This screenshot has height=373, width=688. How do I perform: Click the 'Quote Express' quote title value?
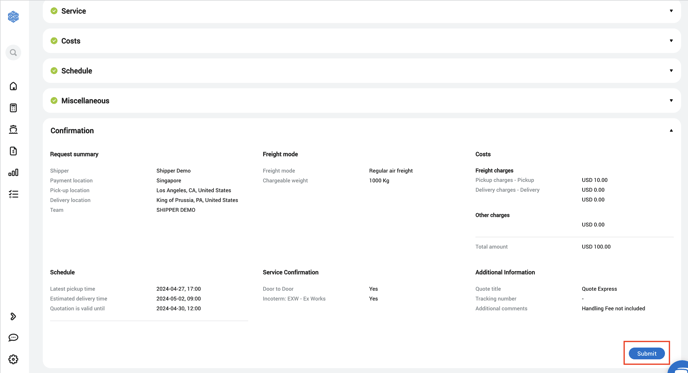(x=599, y=289)
